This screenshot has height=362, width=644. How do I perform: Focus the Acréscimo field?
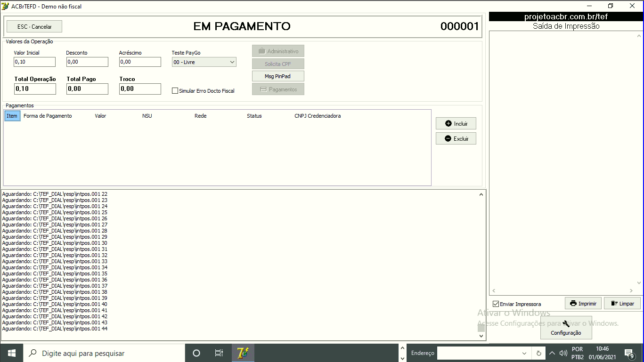tap(140, 62)
